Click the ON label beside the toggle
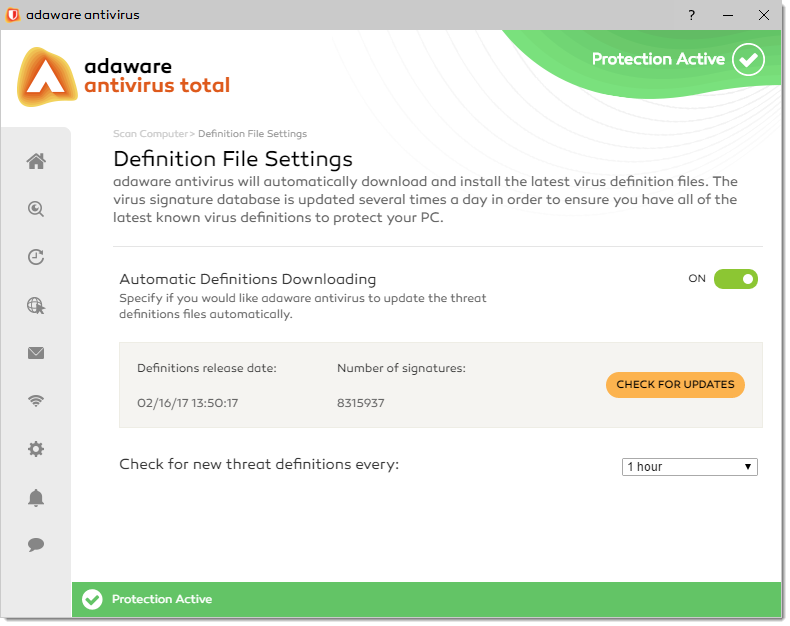 click(x=697, y=278)
